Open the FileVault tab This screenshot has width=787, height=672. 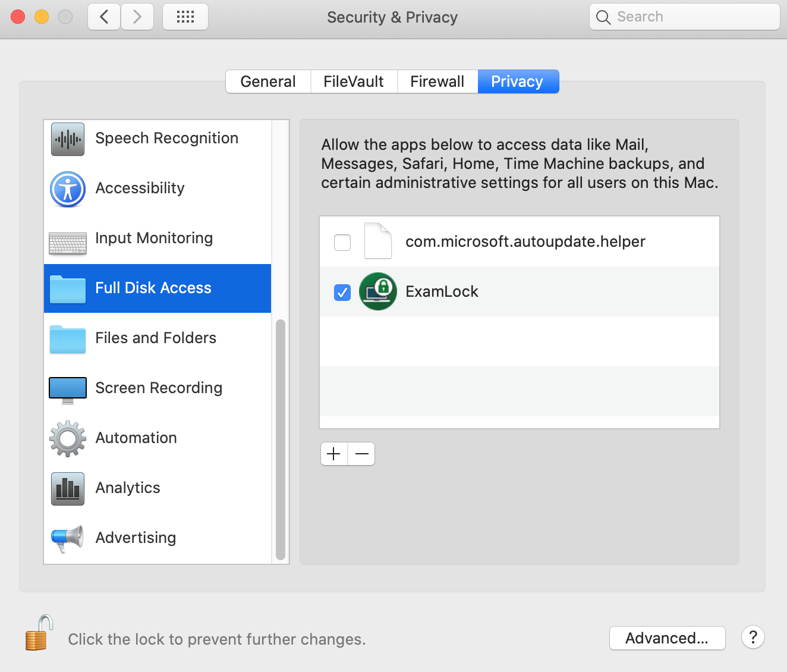coord(354,81)
